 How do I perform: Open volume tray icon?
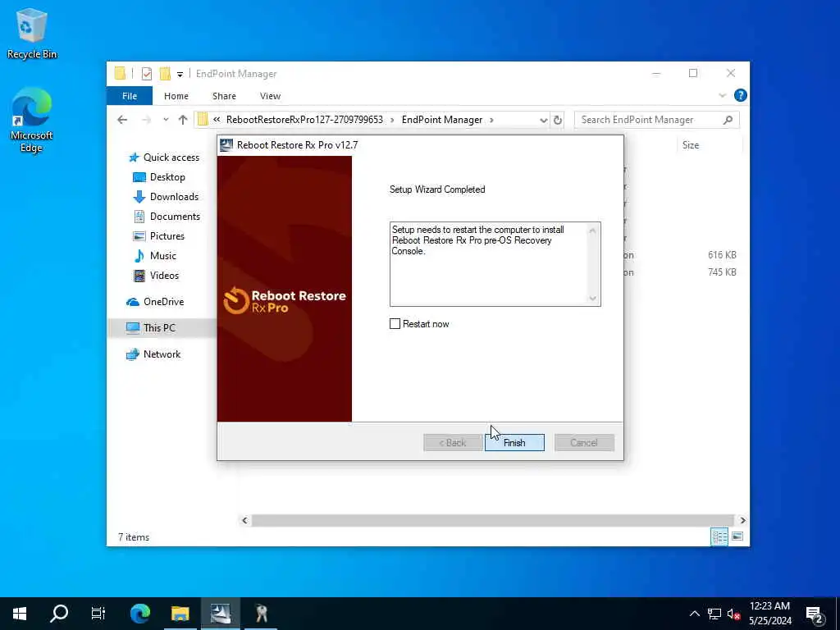pyautogui.click(x=733, y=614)
